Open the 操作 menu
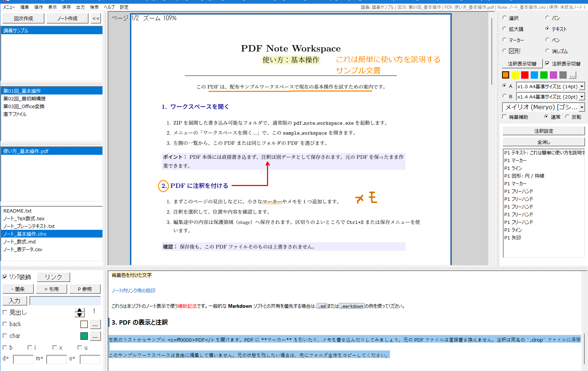Viewport: 588px width, 371px height. coord(38,7)
